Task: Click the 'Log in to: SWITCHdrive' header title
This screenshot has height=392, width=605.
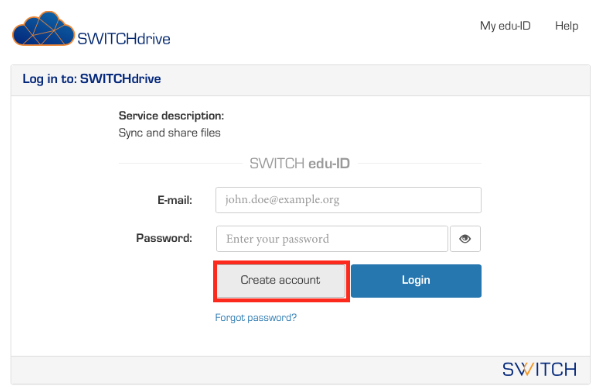Action: (x=91, y=79)
